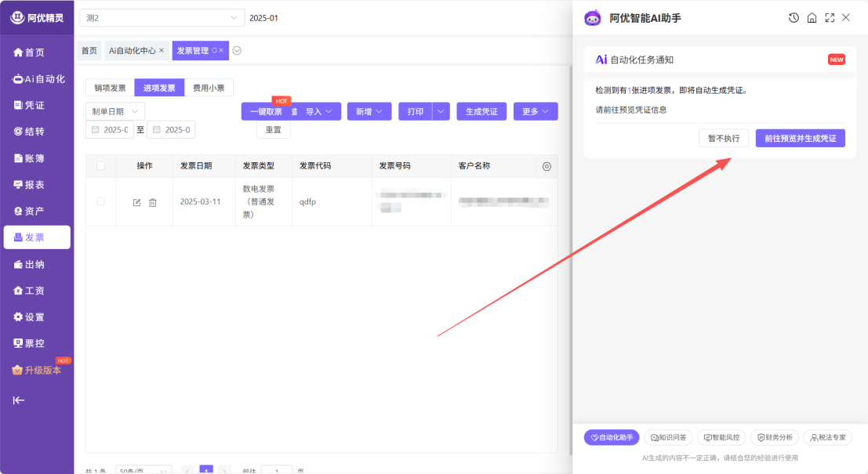
Task: Open the company selector dropdown 测2
Action: click(x=162, y=18)
